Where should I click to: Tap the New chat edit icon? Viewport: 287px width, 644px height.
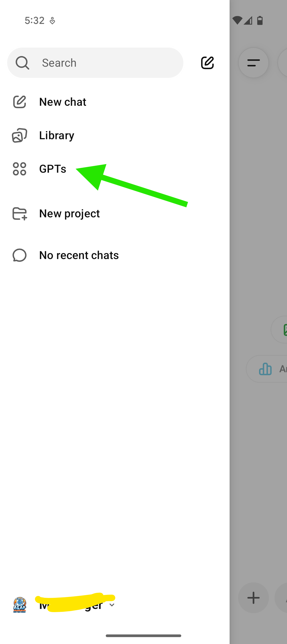19,102
